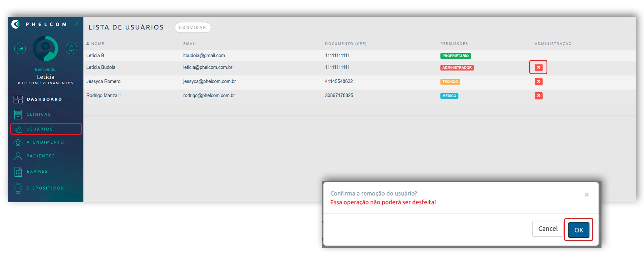Image resolution: width=644 pixels, height=253 pixels.
Task: Delete user Rodrigo Manzalli via red X
Action: coord(538,96)
